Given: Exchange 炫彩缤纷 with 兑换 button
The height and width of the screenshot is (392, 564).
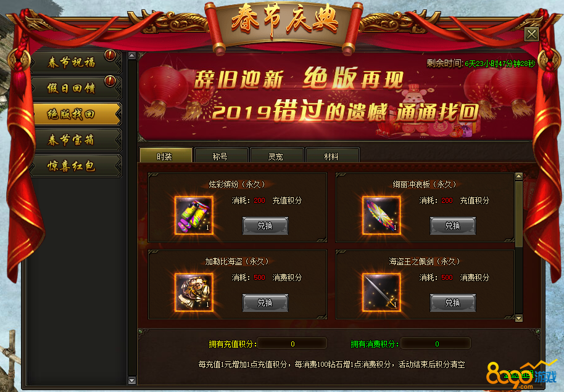Looking at the screenshot, I should [265, 226].
